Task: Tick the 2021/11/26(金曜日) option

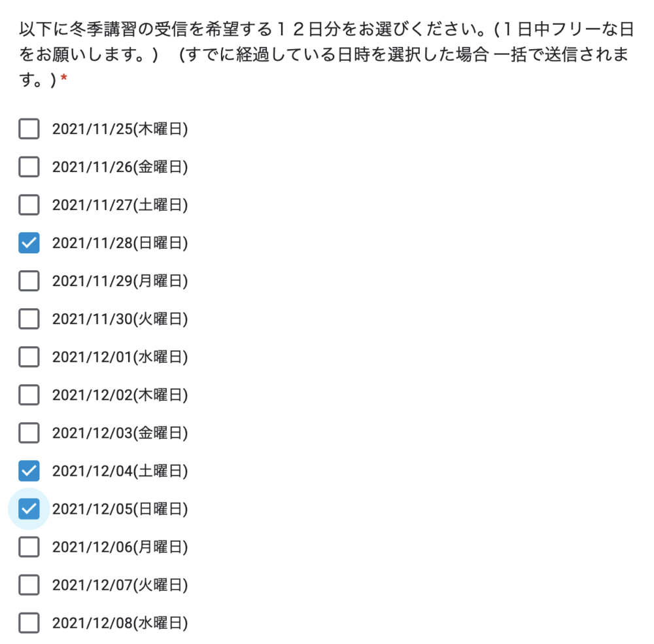Action: (x=29, y=166)
